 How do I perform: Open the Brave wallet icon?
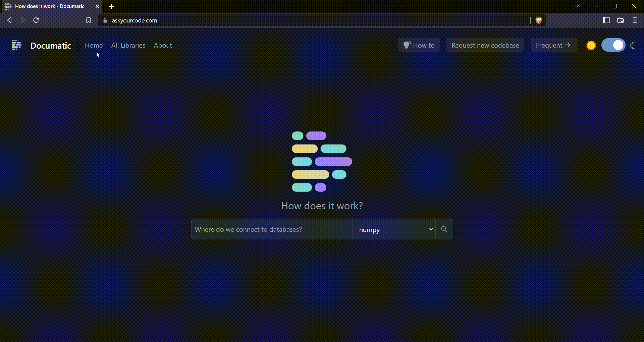tap(621, 20)
